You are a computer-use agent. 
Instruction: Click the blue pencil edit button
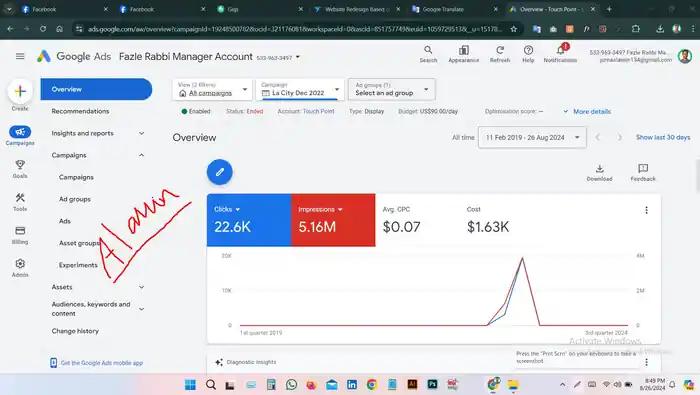pyautogui.click(x=220, y=172)
